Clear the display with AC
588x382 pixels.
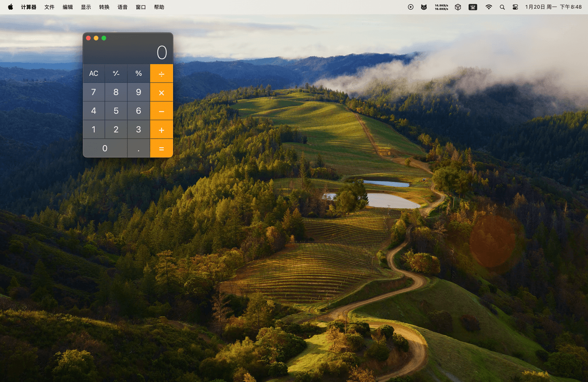pyautogui.click(x=94, y=74)
